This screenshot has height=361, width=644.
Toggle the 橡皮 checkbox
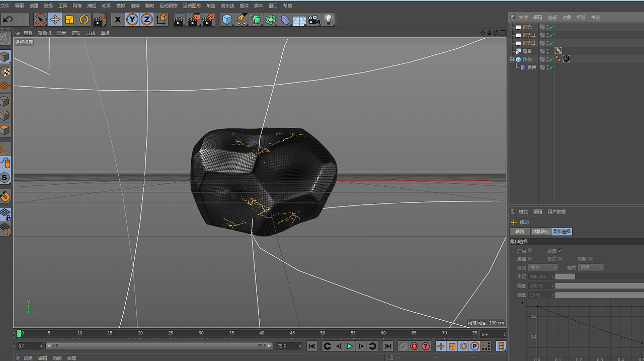coord(560,259)
